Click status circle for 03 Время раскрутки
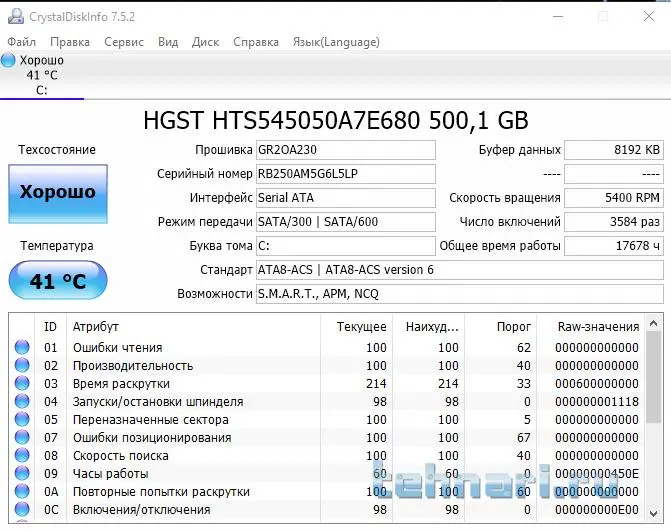 (x=22, y=383)
